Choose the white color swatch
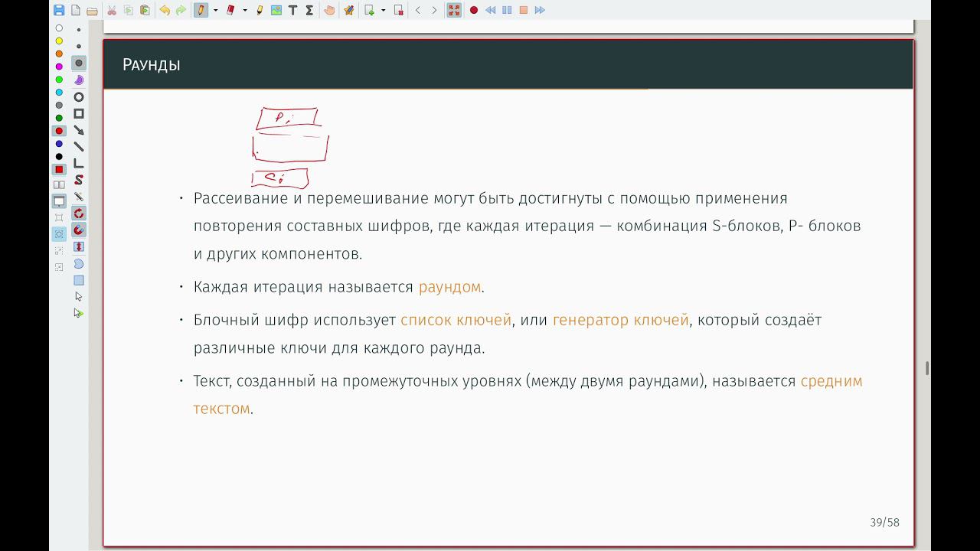 [x=59, y=28]
